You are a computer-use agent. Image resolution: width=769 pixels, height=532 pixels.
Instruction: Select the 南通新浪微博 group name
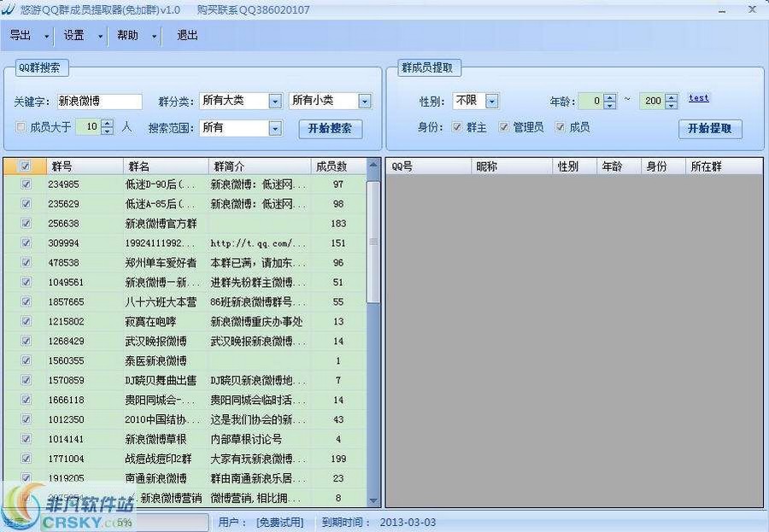(x=156, y=478)
